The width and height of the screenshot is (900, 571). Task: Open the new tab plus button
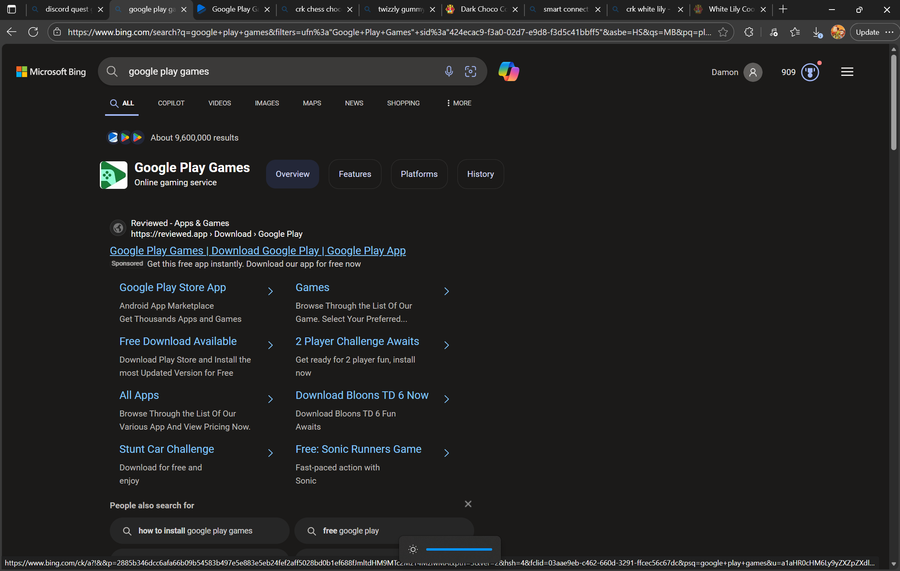pos(783,9)
